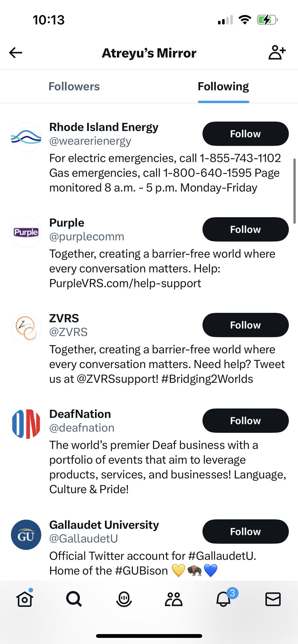The image size is (298, 644).
Task: Open the DeafNation avatar
Action: pyautogui.click(x=26, y=424)
